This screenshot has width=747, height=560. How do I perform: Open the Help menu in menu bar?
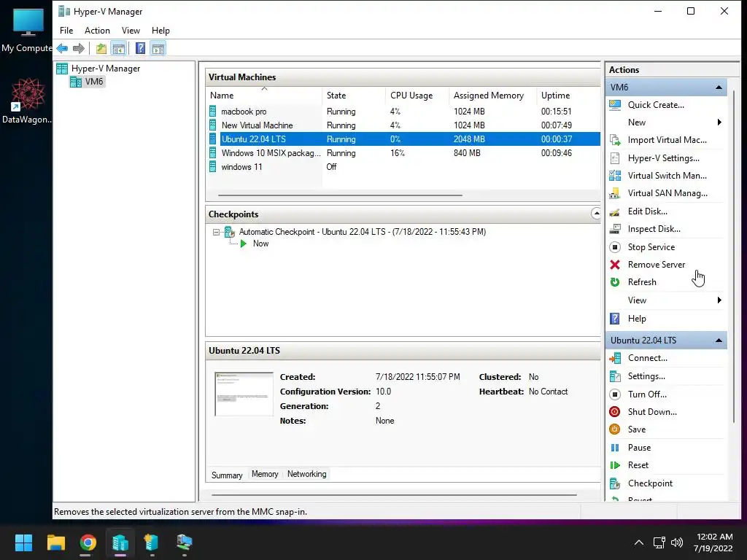pyautogui.click(x=160, y=31)
